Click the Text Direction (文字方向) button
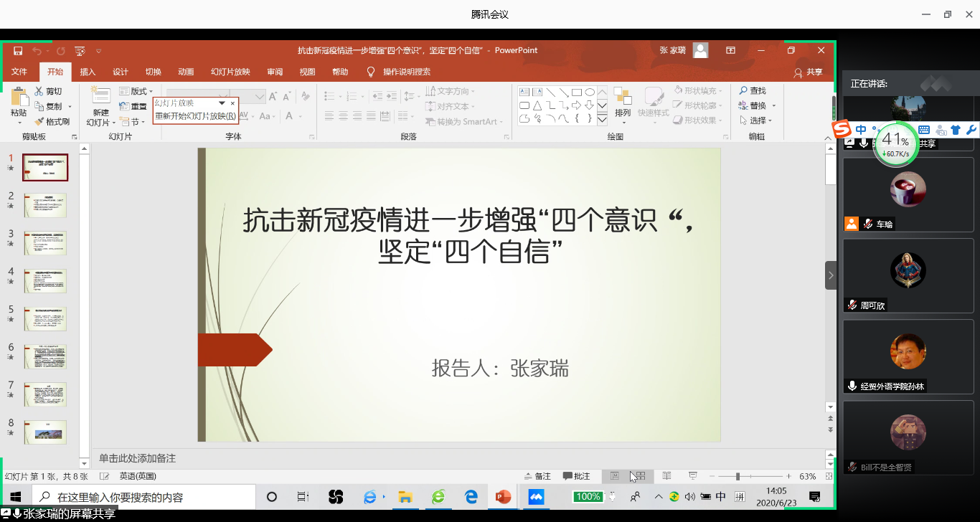 coord(450,91)
